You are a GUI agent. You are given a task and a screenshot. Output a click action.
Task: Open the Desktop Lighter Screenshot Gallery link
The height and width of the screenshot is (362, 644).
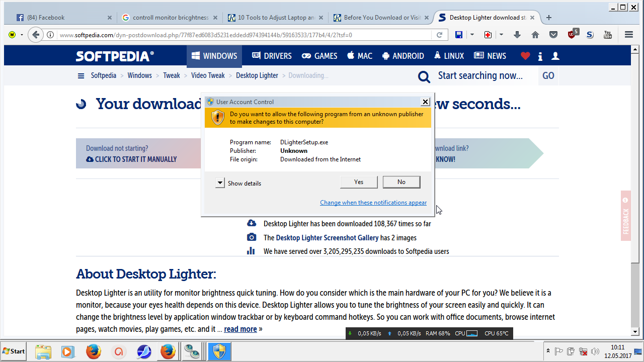pos(327,238)
